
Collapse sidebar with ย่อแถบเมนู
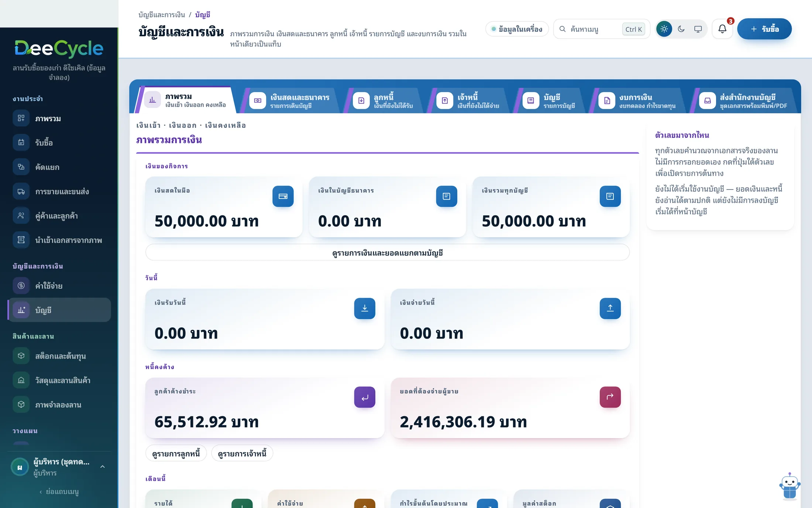tap(59, 491)
